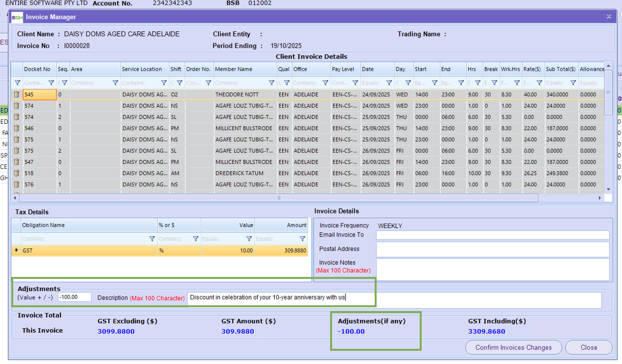Click trash icon for docket 518 row
This screenshot has width=622, height=364.
17,173
